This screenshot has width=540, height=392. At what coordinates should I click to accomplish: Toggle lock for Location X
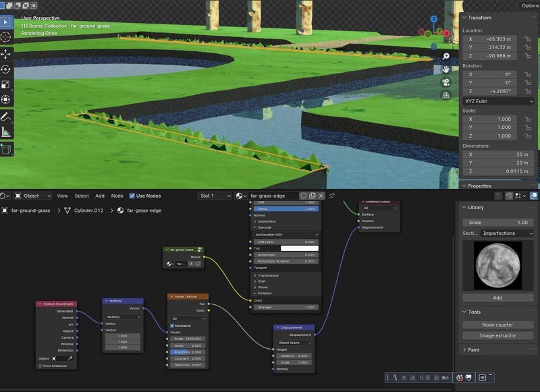tap(527, 39)
